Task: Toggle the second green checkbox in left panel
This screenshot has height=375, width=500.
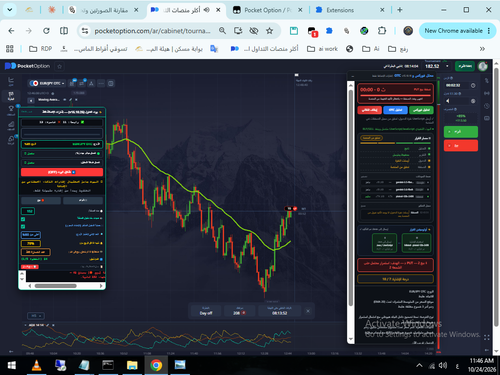Action: (23, 226)
